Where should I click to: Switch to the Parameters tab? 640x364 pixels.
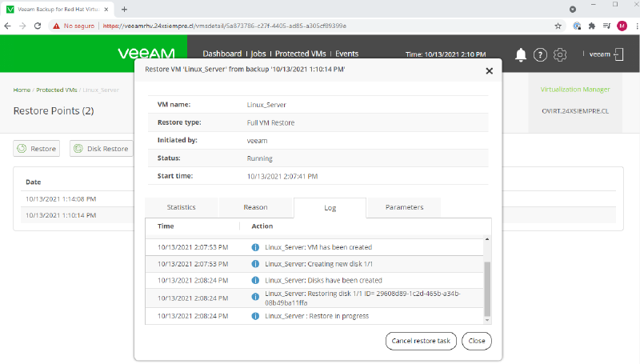(x=404, y=207)
